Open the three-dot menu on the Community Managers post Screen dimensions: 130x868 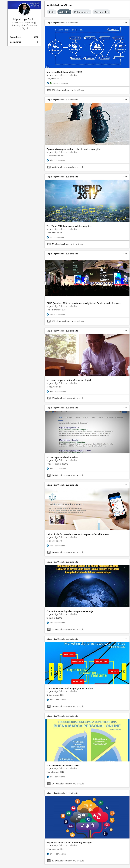click(125, 793)
